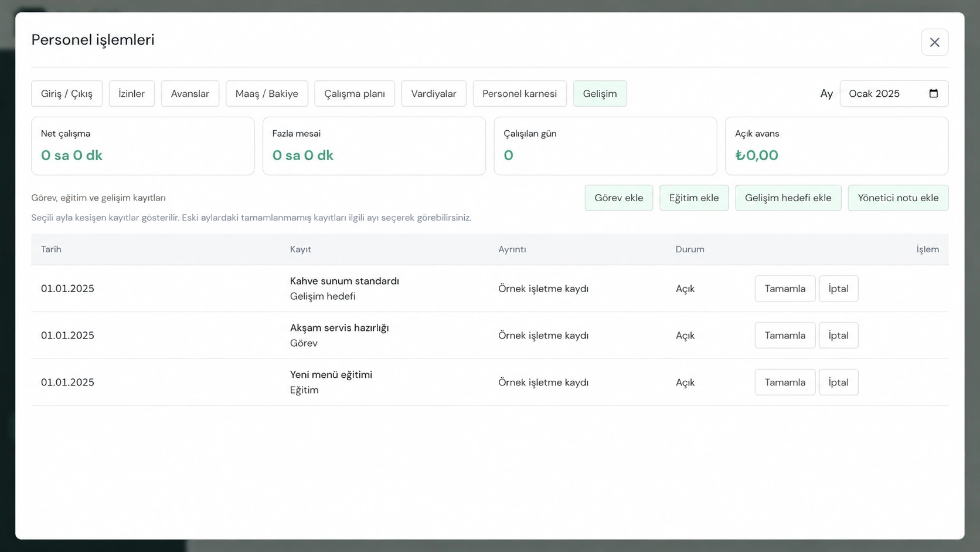
Task: Go to the Maaş / Bakiye tab
Action: [267, 93]
